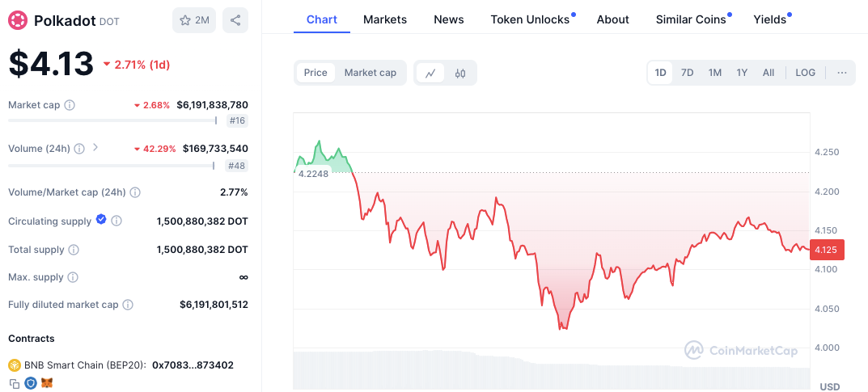Click the blue shield security icon
This screenshot has width=868, height=392.
(x=31, y=383)
